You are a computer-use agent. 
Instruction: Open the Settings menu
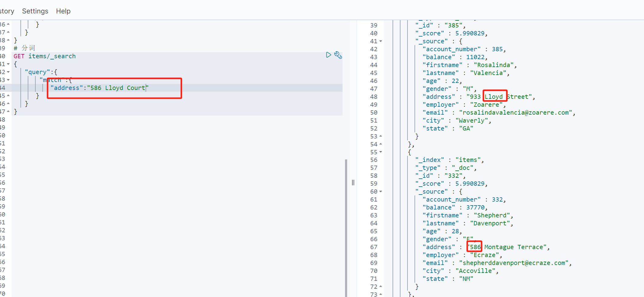35,11
